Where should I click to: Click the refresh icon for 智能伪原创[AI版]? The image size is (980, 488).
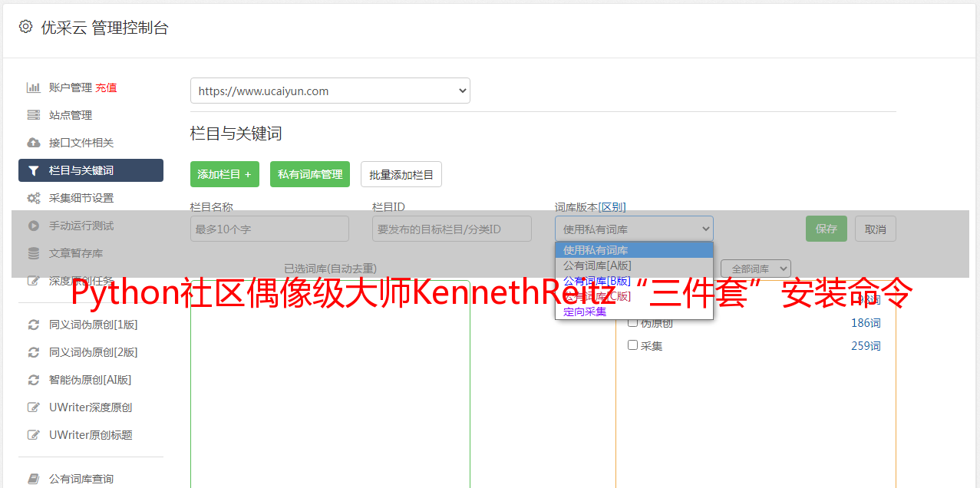point(34,380)
